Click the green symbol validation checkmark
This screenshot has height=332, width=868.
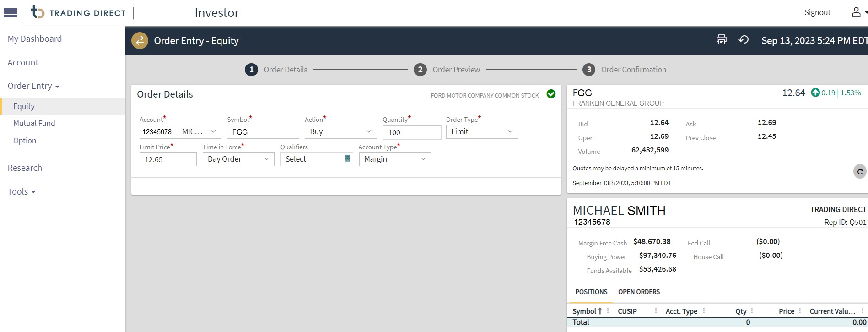click(551, 94)
